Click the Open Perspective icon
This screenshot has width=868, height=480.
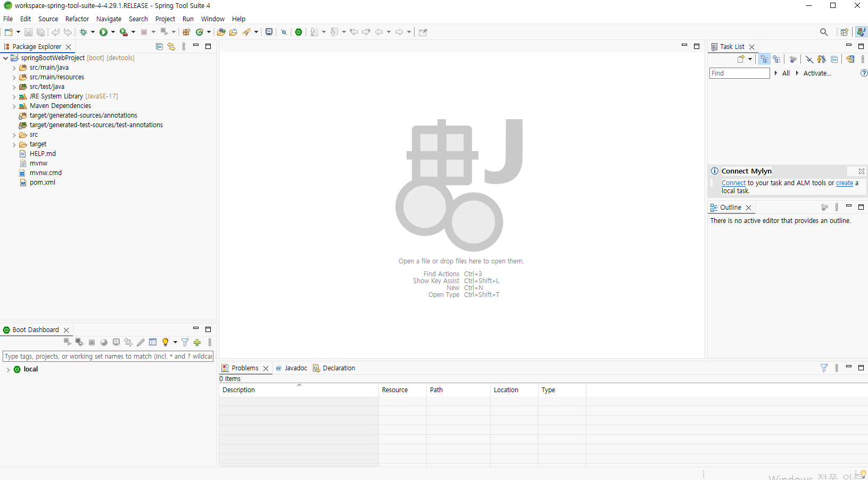coord(844,32)
